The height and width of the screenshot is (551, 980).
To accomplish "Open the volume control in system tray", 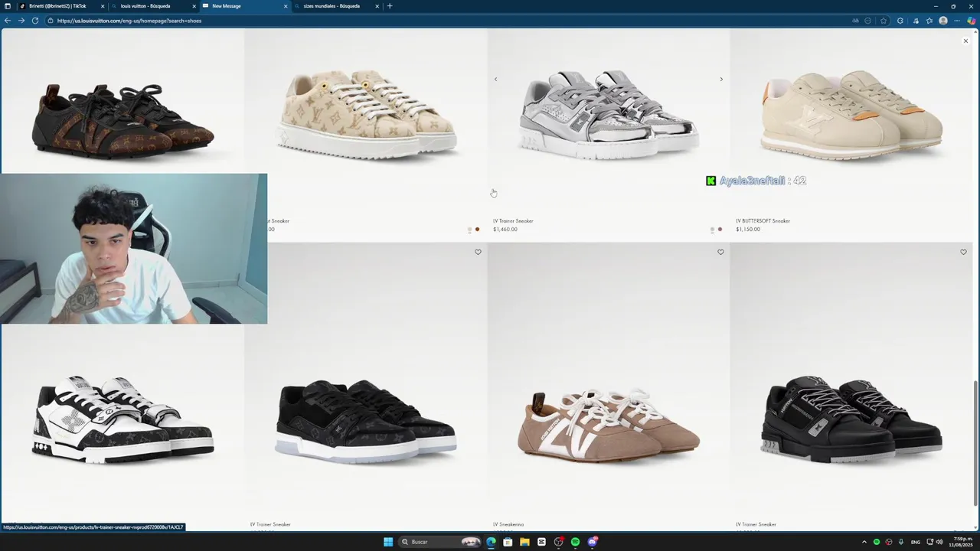I will click(939, 542).
